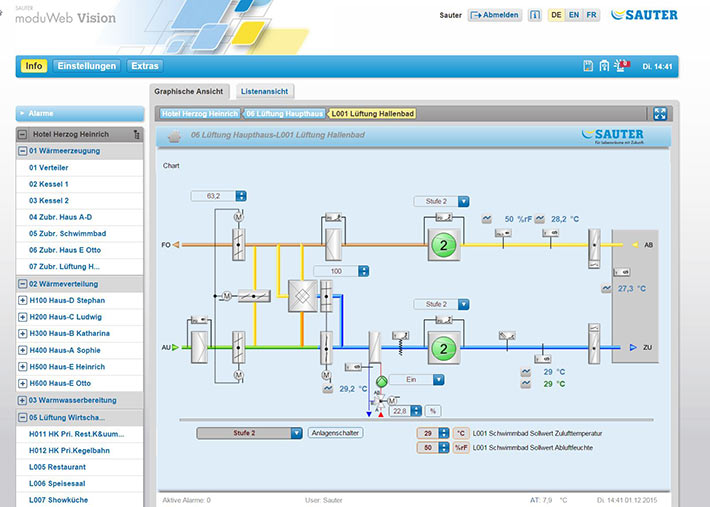Click the save disk icon in toolbar

coord(588,66)
